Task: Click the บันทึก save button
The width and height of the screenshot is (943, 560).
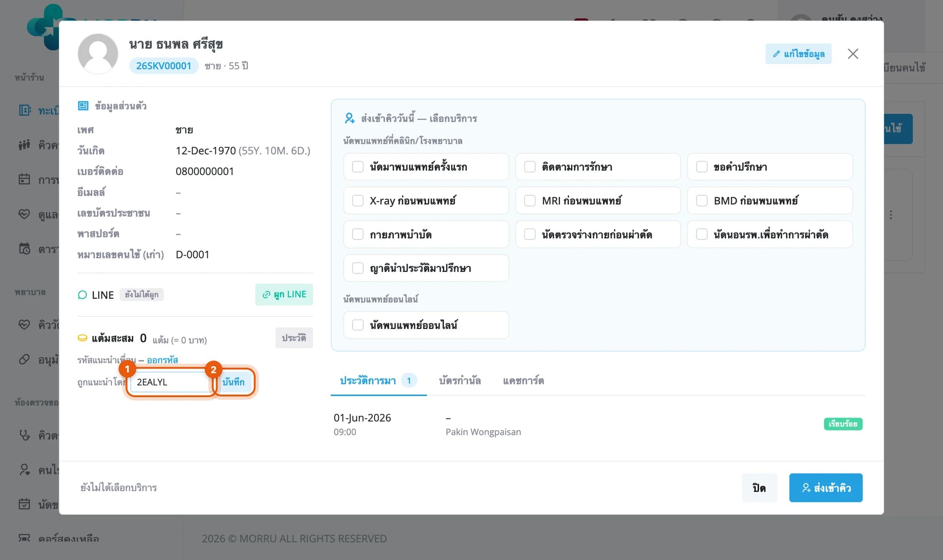Action: point(233,382)
